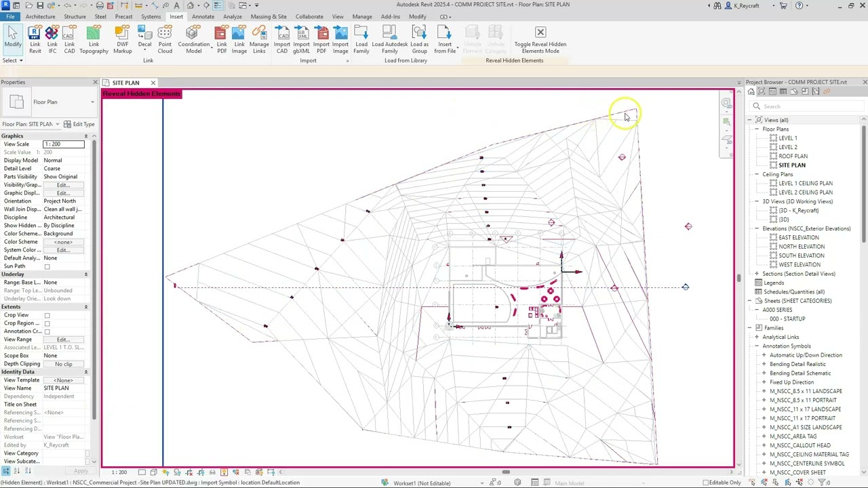Collapse the Graphics section in Properties
The image size is (868, 488).
(x=85, y=136)
